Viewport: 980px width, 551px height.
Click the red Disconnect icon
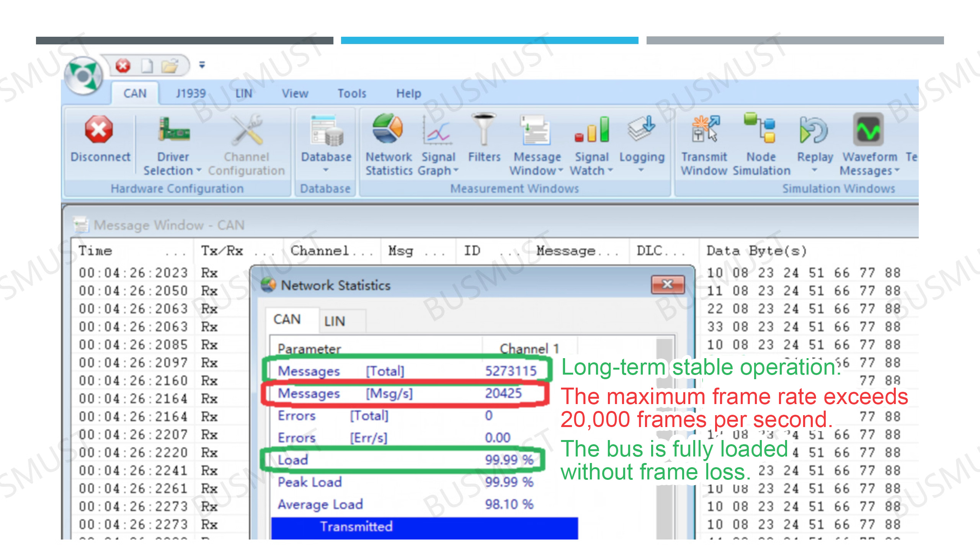click(99, 130)
